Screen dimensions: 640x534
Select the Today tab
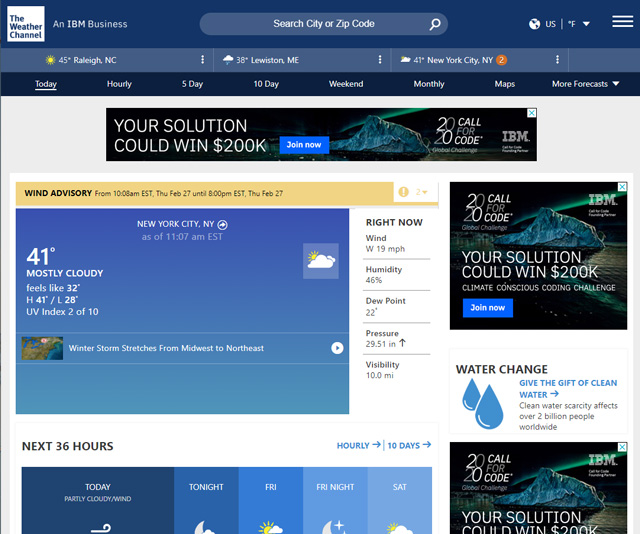point(46,84)
